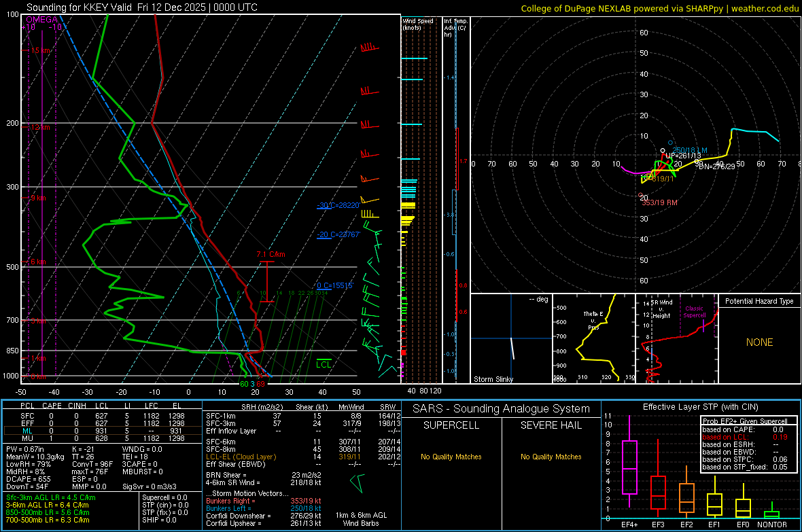This screenshot has width=802, height=532.
Task: Click the 'SigSvr = 0 m3/s3' value
Action: pos(150,486)
